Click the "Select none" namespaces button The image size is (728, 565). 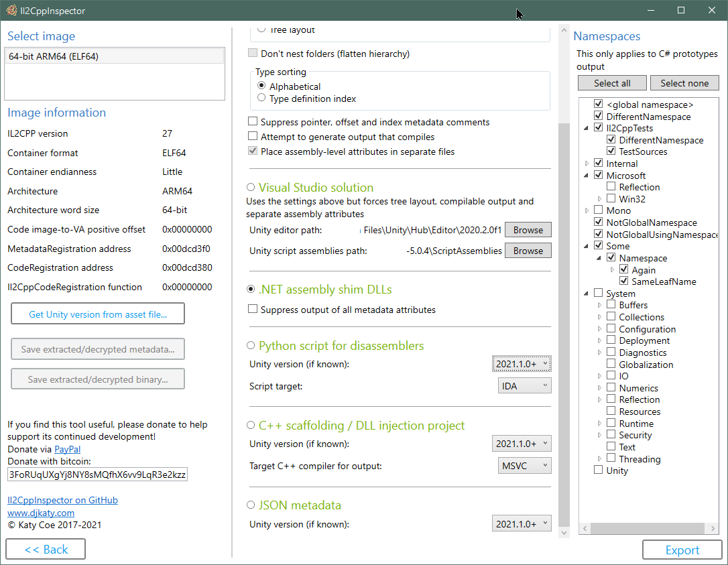(x=684, y=82)
